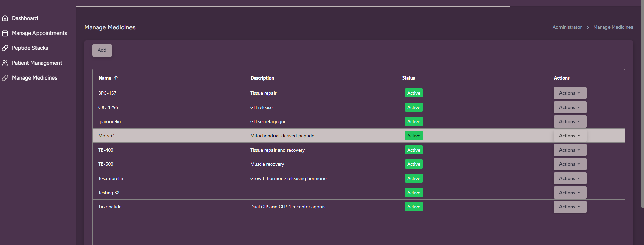Follow the Administrator breadcrumb link
The width and height of the screenshot is (644, 245).
567,27
